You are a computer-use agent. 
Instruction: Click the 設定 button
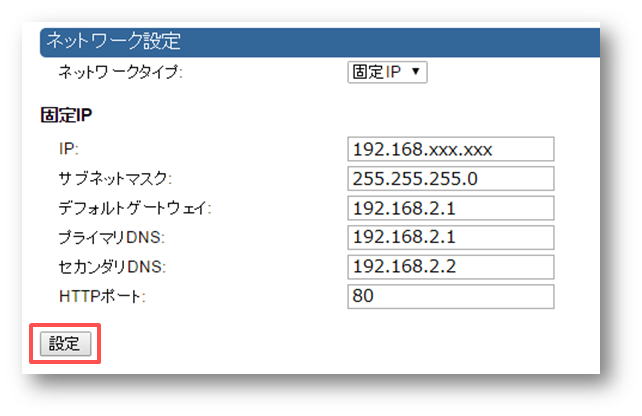click(x=66, y=344)
